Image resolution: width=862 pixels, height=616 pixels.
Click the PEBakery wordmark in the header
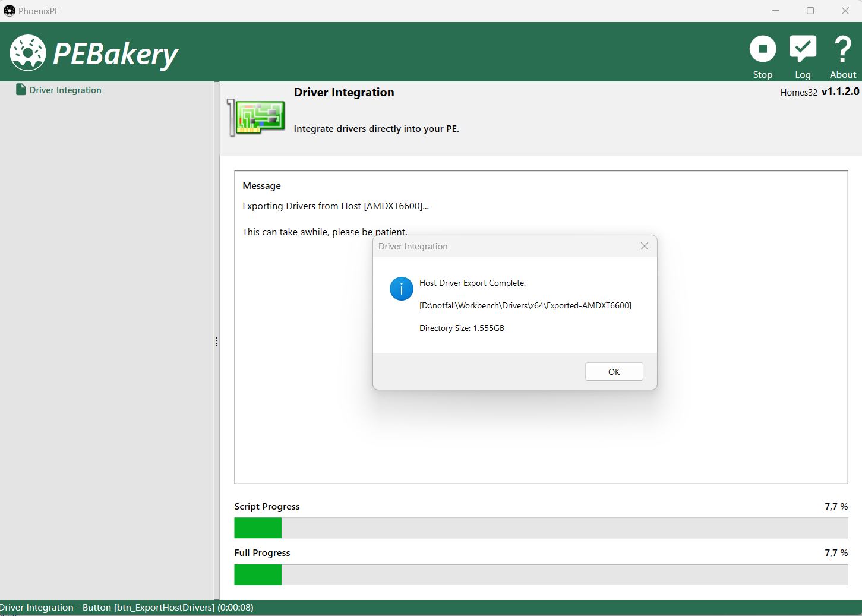point(116,54)
